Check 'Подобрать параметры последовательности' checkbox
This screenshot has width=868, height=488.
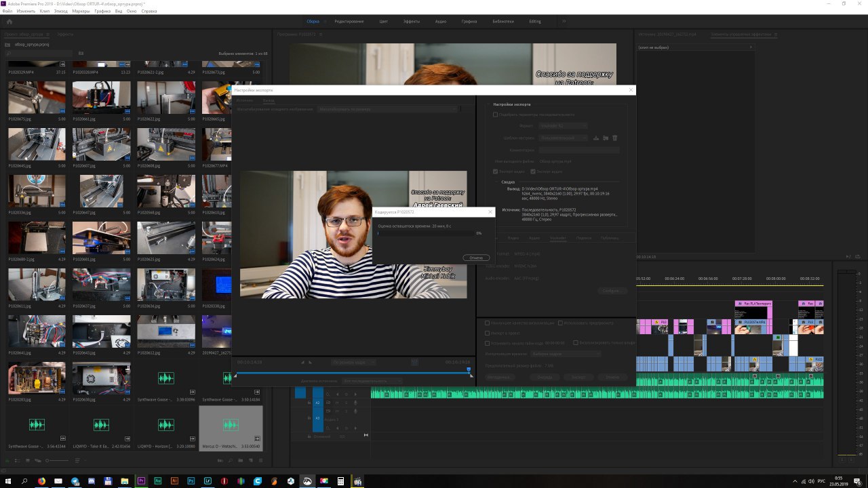496,115
